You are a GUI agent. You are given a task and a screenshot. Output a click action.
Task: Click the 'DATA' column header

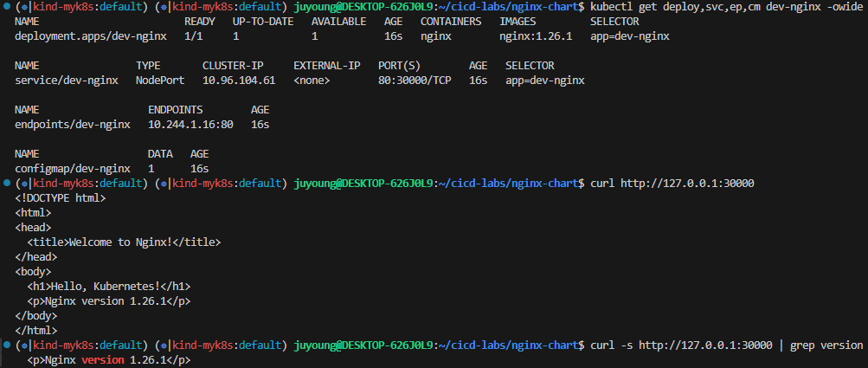[160, 153]
